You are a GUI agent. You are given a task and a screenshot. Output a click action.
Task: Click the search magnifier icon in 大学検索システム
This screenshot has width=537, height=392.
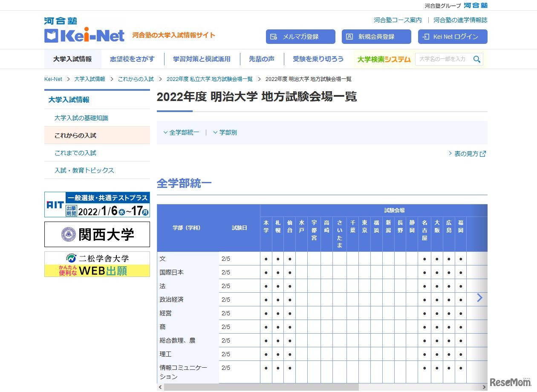coord(477,60)
